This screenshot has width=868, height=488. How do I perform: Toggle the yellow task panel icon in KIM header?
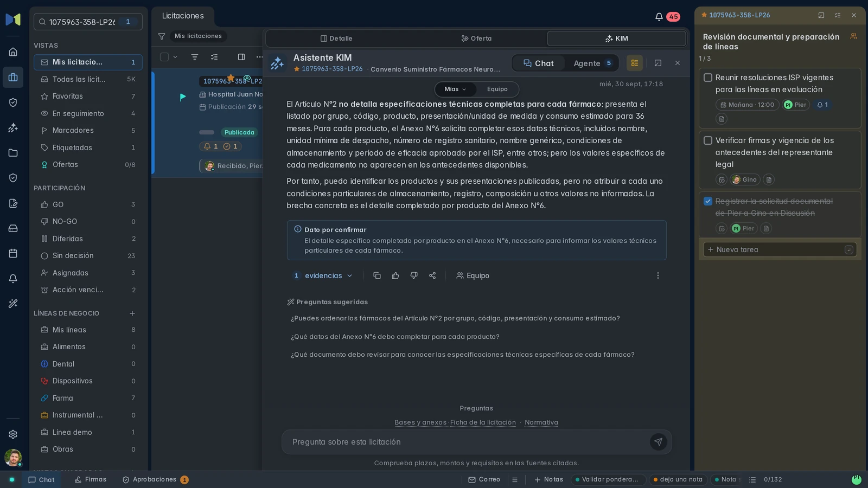click(x=635, y=63)
